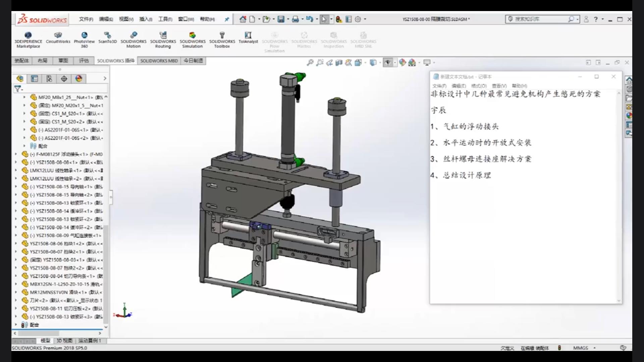This screenshot has height=362, width=644.
Task: Open File Properties icon in quick toolbar
Action: click(348, 19)
